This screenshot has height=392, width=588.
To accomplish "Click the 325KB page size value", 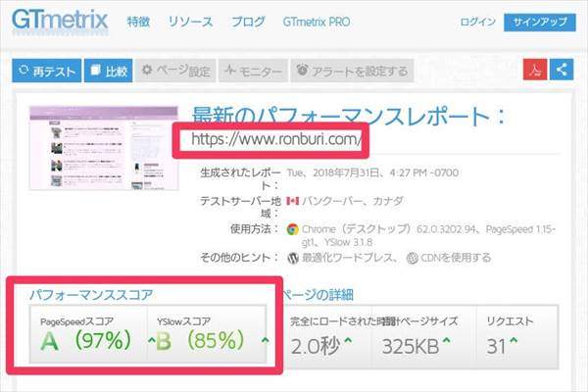I will 411,346.
